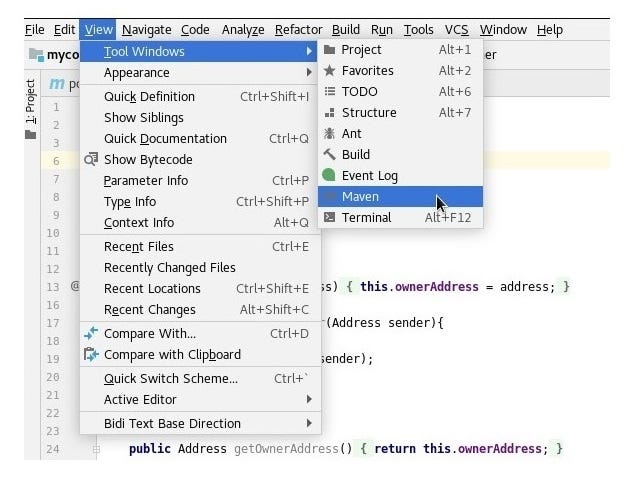The width and height of the screenshot is (634, 484).
Task: Click the Show Bytecode magnifier icon
Action: coord(91,159)
